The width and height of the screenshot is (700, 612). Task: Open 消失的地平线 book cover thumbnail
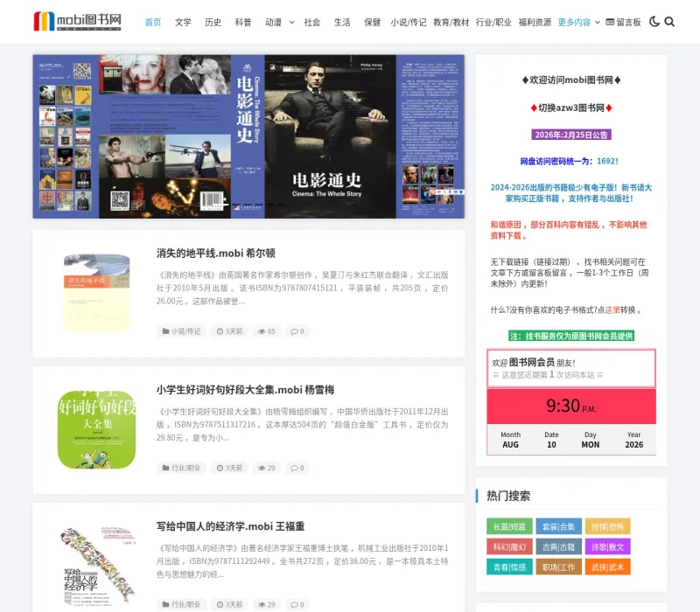point(96,293)
